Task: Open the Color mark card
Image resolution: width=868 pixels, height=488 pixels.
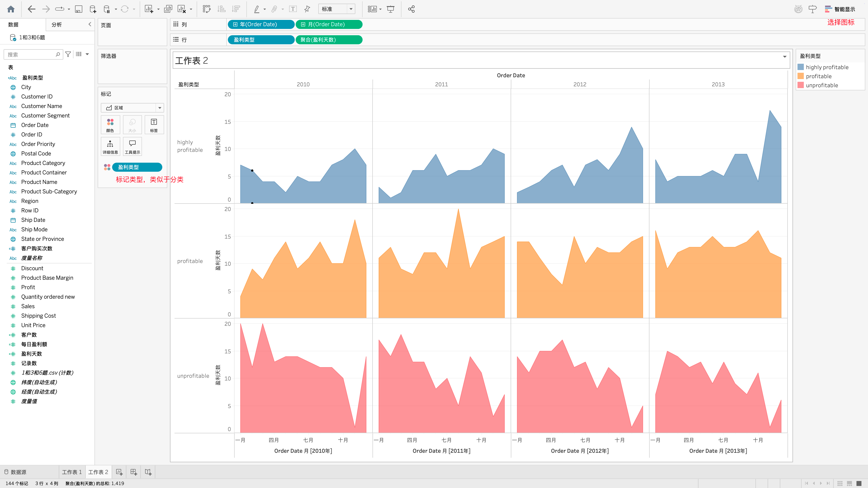Action: 110,125
